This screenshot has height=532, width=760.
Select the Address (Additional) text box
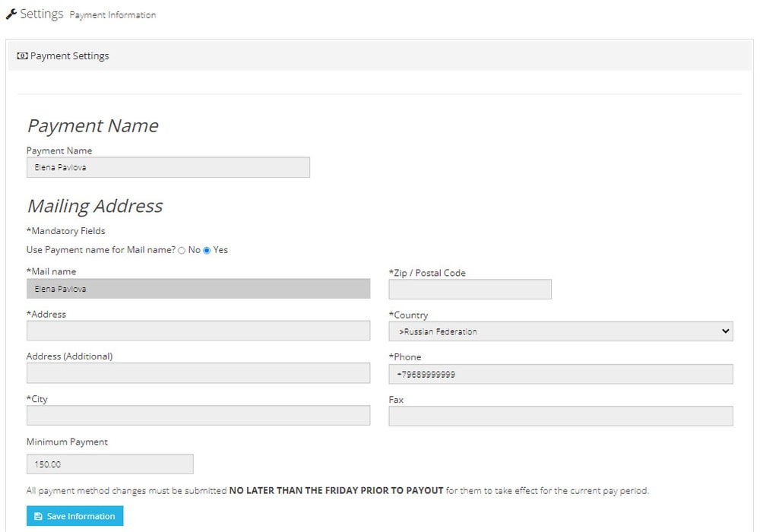(198, 373)
